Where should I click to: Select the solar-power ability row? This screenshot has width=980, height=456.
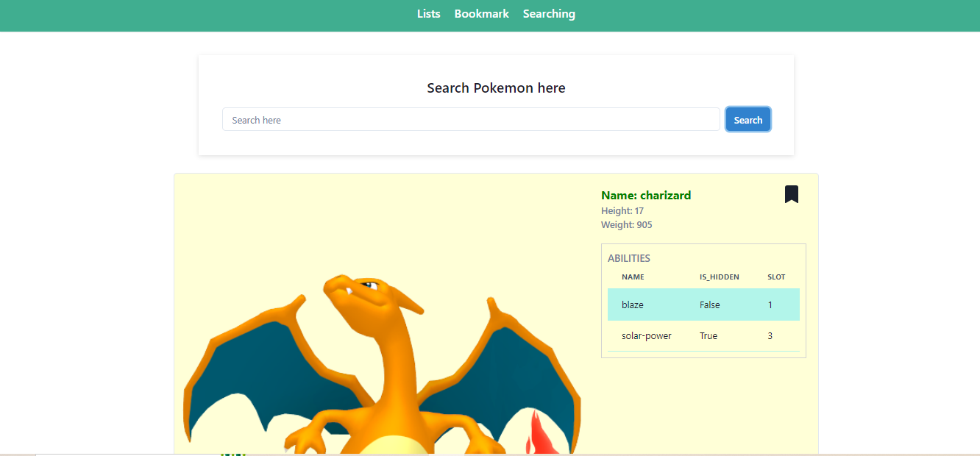point(703,335)
